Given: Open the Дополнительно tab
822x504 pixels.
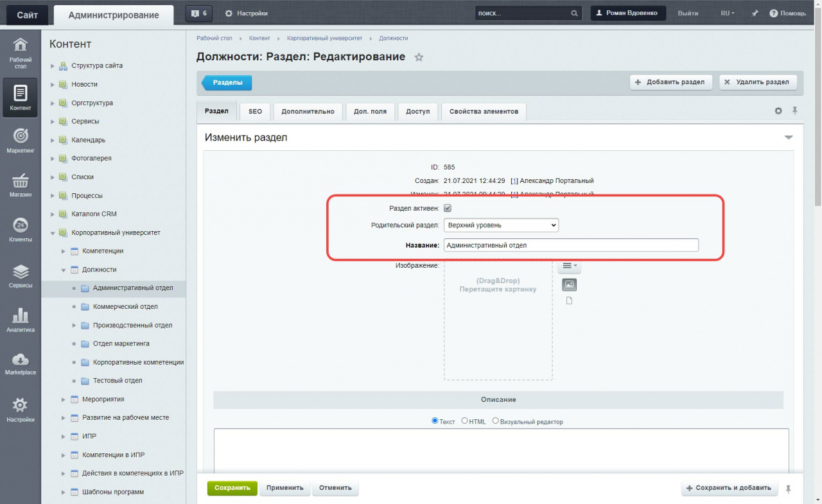Looking at the screenshot, I should coord(308,111).
